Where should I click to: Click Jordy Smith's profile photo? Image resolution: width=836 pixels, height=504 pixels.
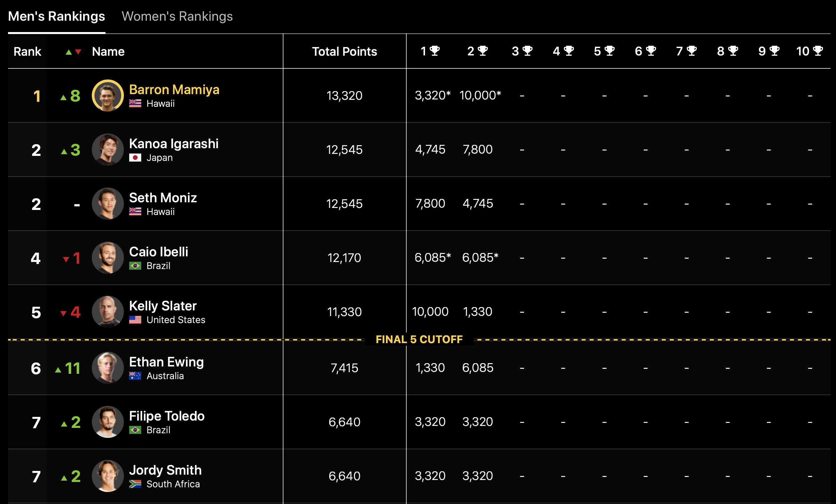click(x=108, y=476)
